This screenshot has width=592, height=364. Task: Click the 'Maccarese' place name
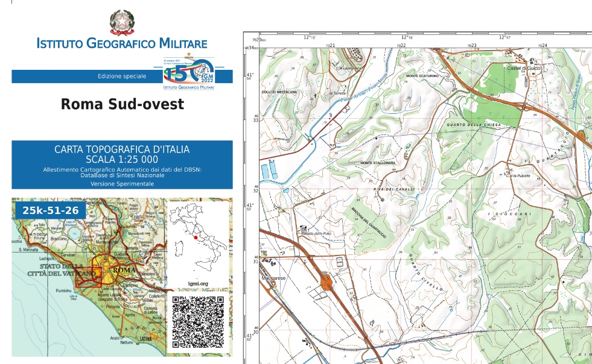pyautogui.click(x=274, y=278)
